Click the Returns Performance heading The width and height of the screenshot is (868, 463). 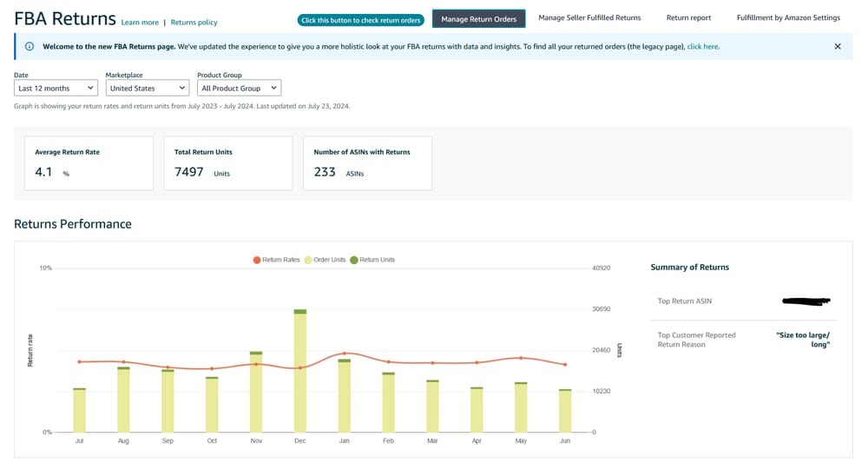coord(73,224)
